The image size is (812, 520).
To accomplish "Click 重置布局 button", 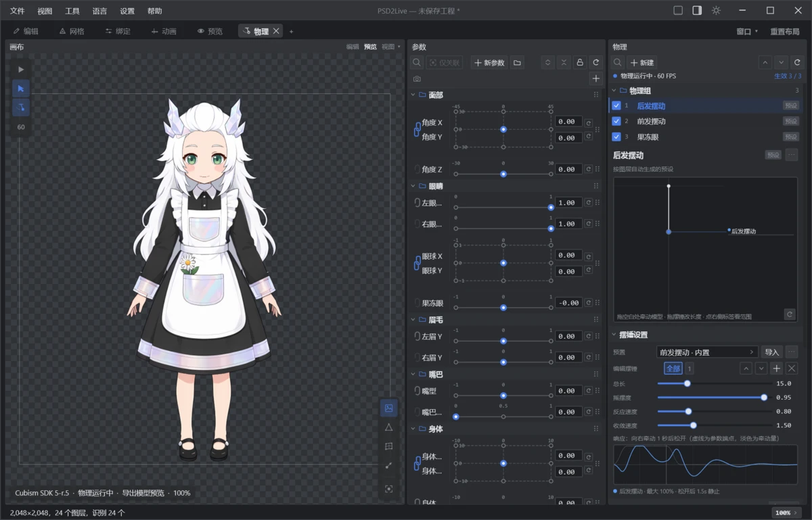I will pos(785,31).
